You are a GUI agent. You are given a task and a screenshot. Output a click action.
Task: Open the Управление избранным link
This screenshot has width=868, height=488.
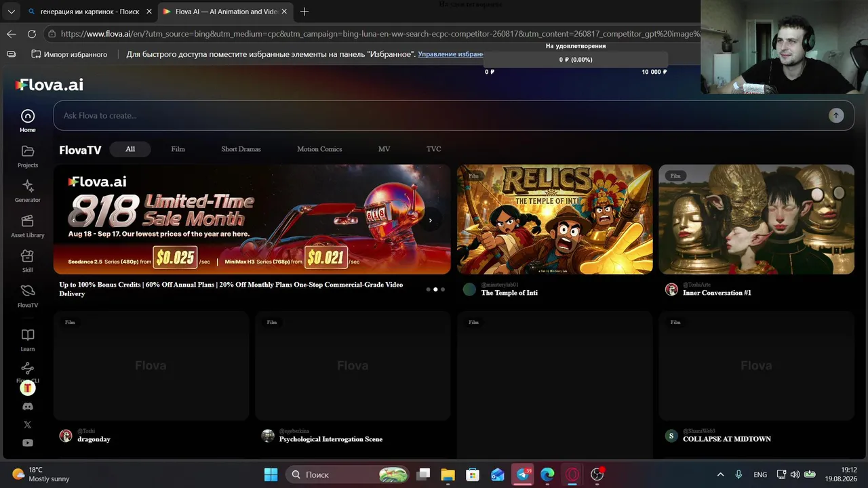451,54
